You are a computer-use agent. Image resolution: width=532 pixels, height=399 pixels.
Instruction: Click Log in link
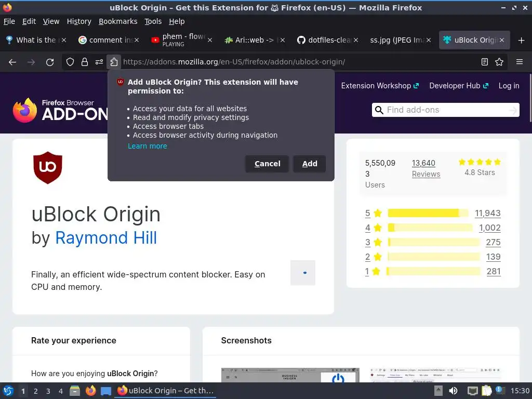click(x=509, y=86)
